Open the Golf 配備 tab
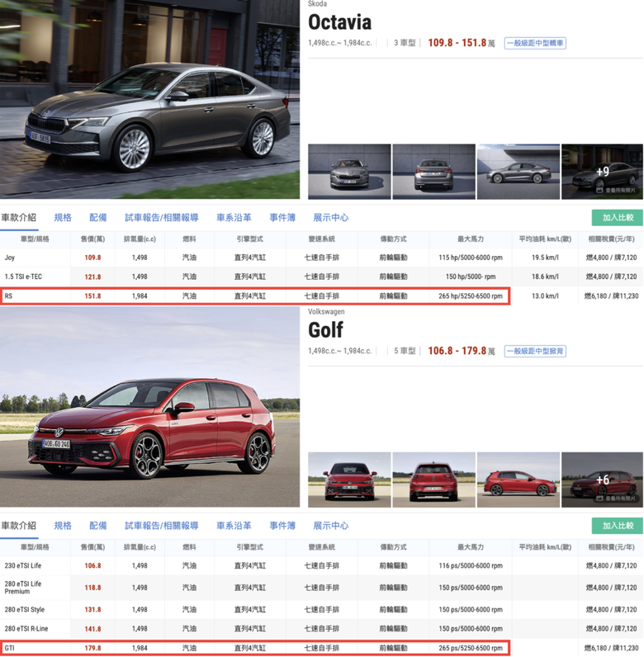 98,526
